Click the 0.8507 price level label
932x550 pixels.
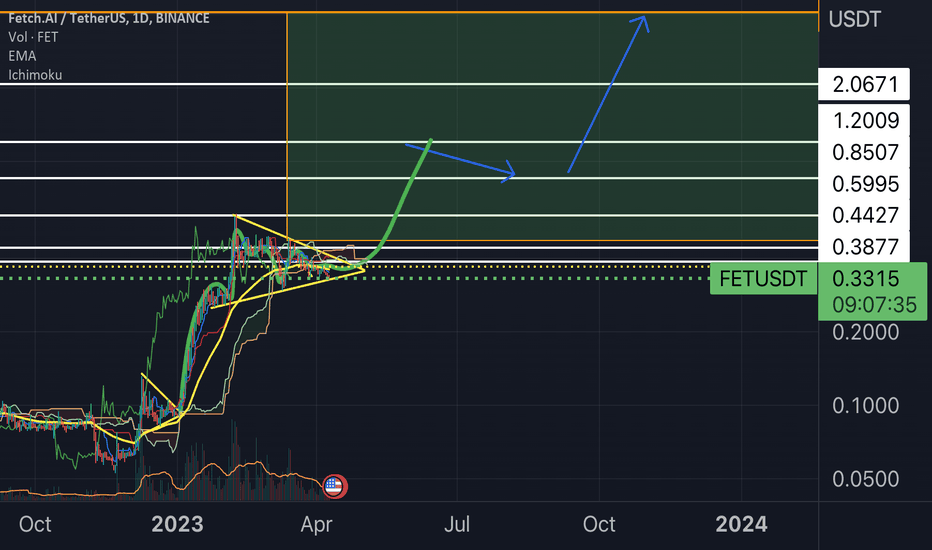tap(864, 152)
